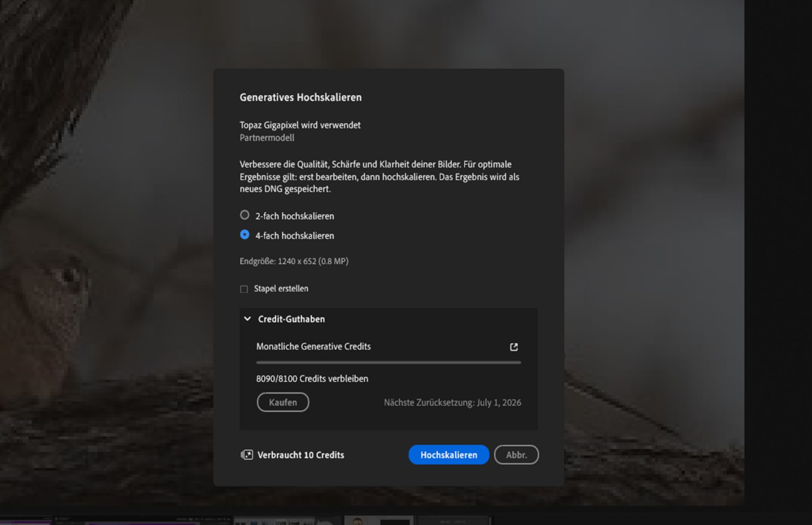Screen dimensions: 812x525
Task: Click 'Monatliche Generative Credits' label
Action: [x=313, y=346]
